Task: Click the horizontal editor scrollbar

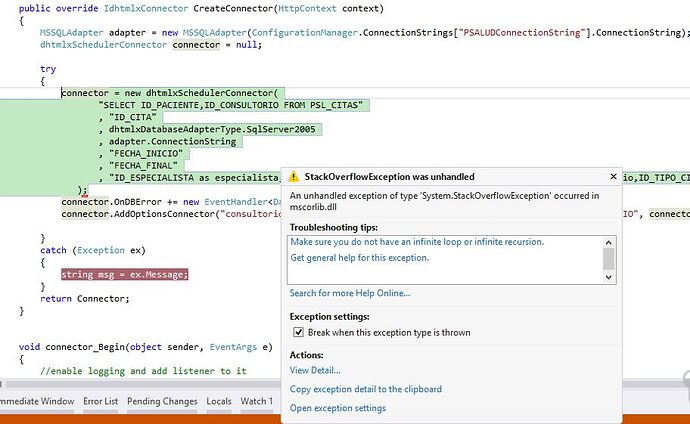Action: [x=141, y=384]
